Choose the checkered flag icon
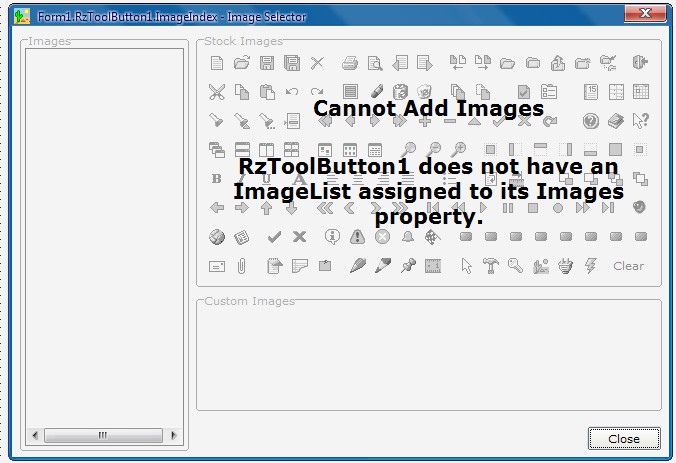This screenshot has width=676, height=463. click(x=432, y=237)
